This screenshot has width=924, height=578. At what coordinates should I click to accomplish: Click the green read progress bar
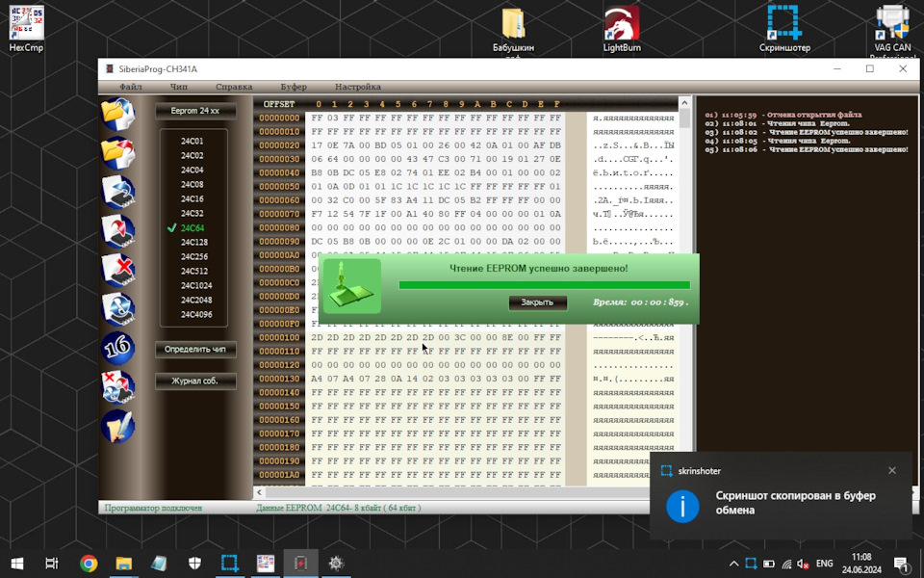point(545,285)
